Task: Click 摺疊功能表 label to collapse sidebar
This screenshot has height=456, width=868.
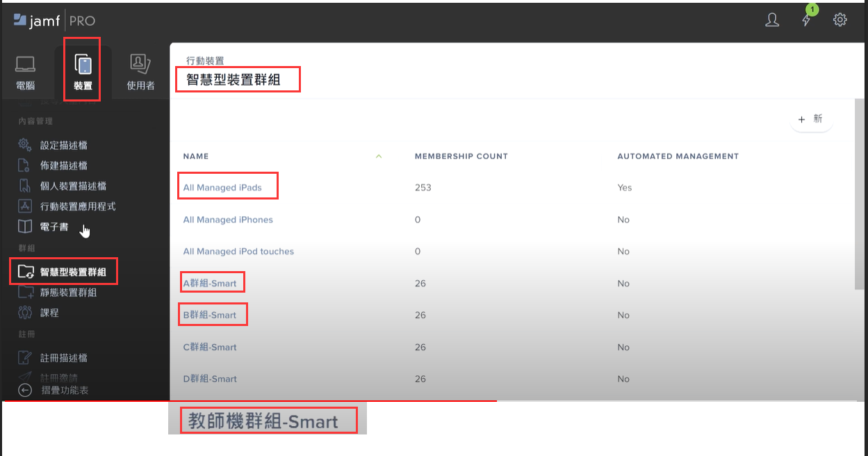Action: click(65, 390)
